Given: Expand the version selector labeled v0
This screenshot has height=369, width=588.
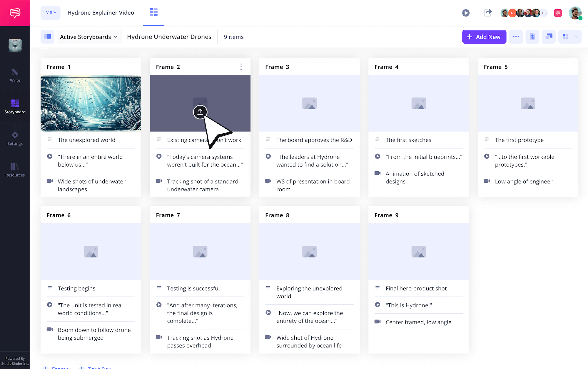Looking at the screenshot, I should [x=50, y=13].
